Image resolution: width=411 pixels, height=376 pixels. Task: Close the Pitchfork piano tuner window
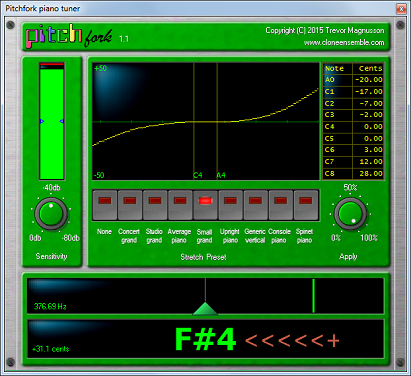(x=401, y=9)
